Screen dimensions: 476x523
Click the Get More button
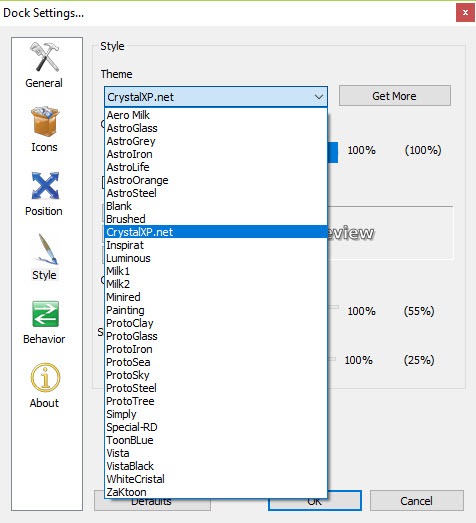(x=395, y=96)
